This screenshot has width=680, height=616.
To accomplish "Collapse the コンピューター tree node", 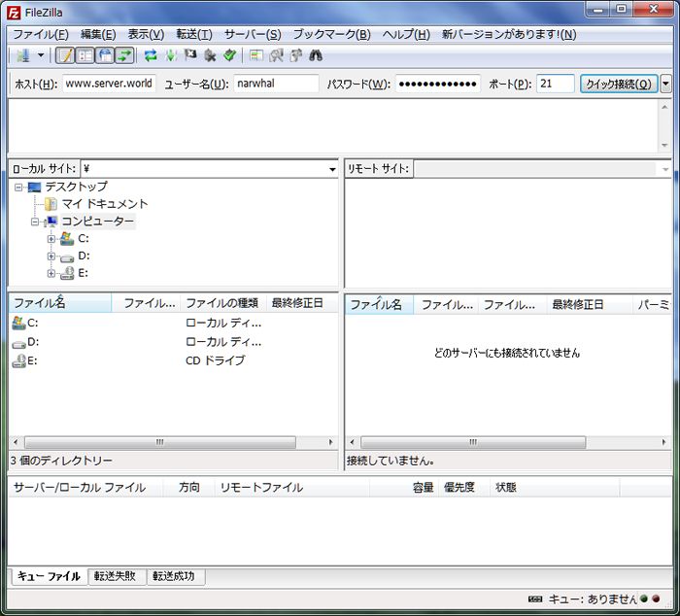I will tap(35, 222).
